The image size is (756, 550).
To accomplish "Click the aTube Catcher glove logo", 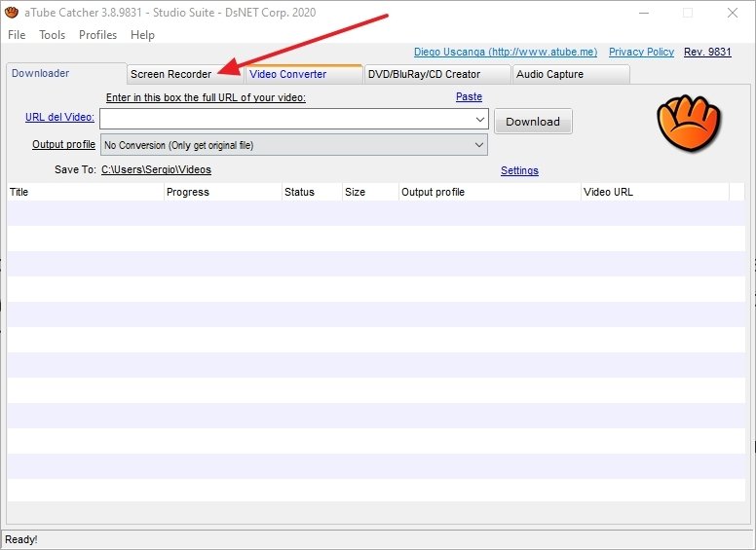I will click(x=689, y=123).
